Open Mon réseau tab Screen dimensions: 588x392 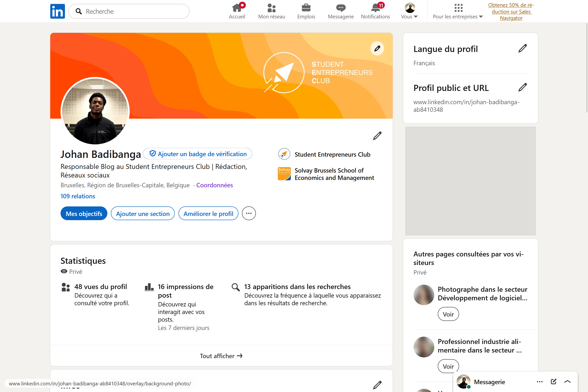click(271, 11)
